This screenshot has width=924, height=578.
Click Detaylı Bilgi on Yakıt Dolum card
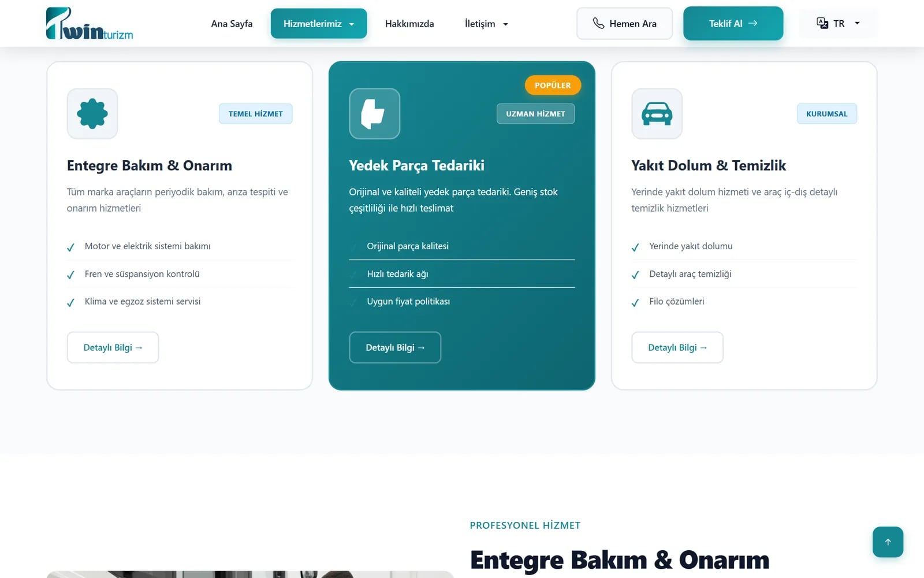[677, 347]
